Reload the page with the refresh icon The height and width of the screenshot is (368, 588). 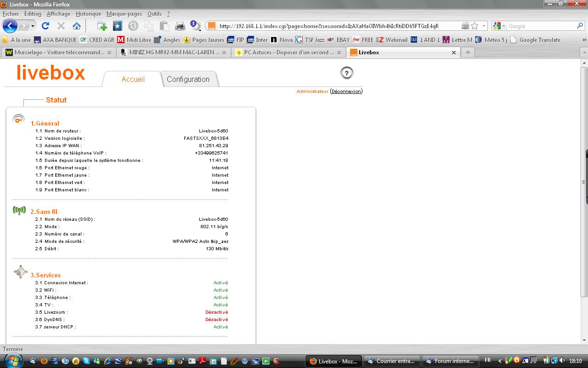[45, 26]
